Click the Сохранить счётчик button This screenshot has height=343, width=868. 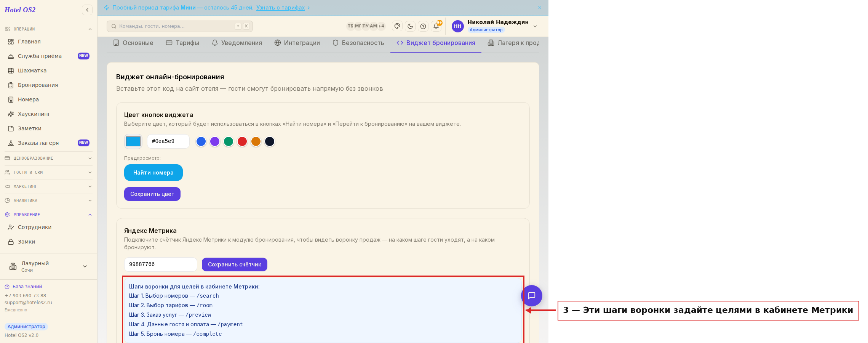tap(235, 264)
